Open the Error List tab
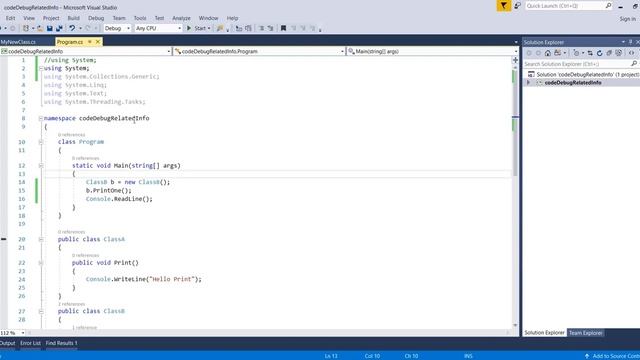Image resolution: width=640 pixels, height=360 pixels. tap(30, 343)
